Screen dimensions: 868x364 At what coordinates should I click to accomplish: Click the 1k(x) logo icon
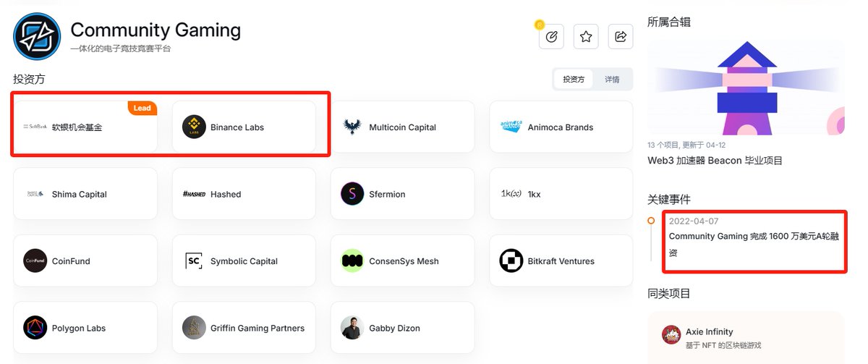(x=511, y=194)
